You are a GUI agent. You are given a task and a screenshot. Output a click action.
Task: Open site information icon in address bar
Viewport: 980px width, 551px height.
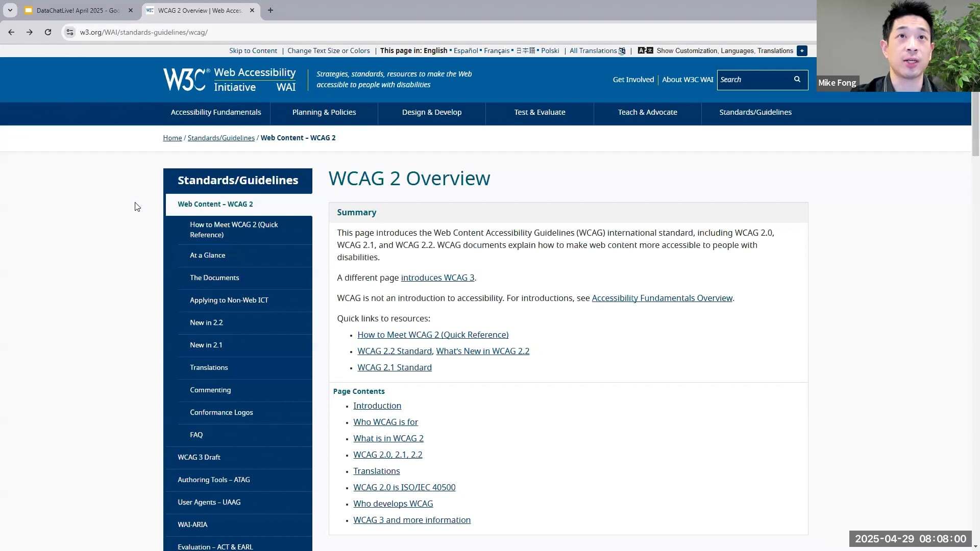(x=70, y=32)
